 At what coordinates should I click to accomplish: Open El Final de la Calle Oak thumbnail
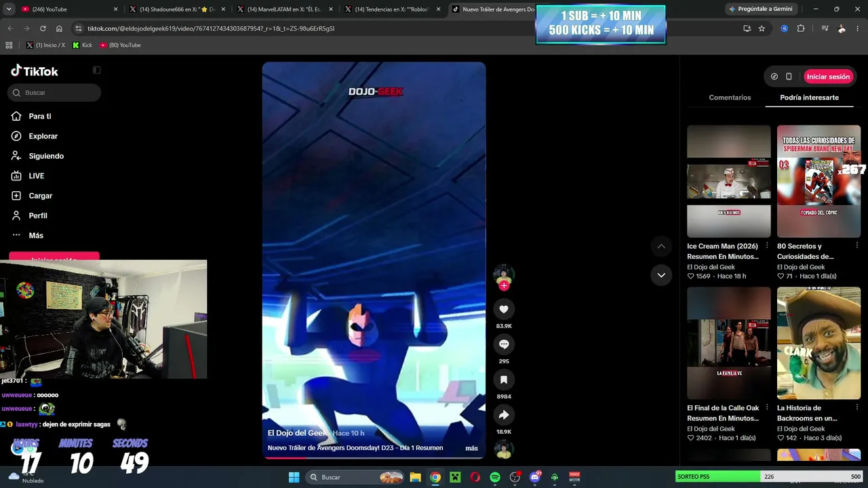(x=729, y=344)
